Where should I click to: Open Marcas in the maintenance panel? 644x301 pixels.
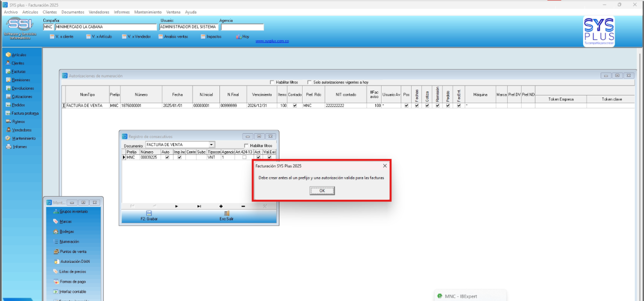coord(62,221)
